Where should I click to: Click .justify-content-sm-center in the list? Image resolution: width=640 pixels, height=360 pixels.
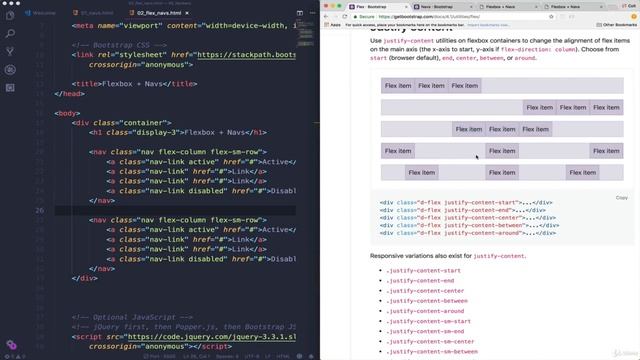(x=430, y=342)
